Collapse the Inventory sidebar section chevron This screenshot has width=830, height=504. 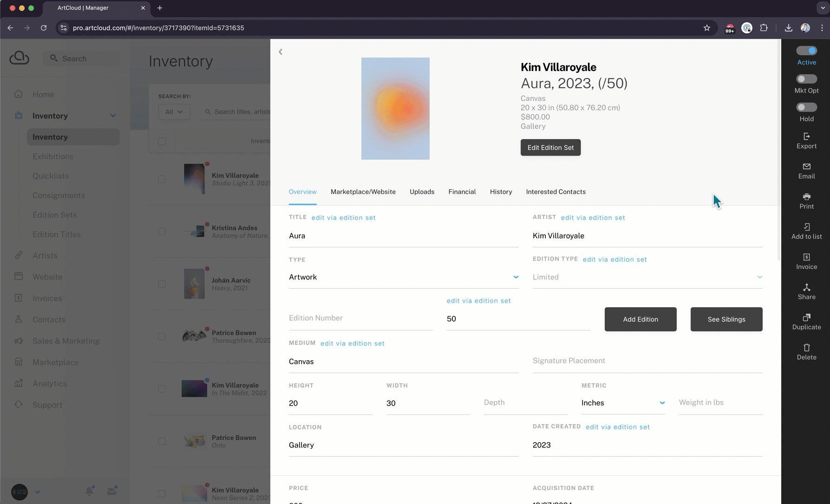[x=113, y=116]
